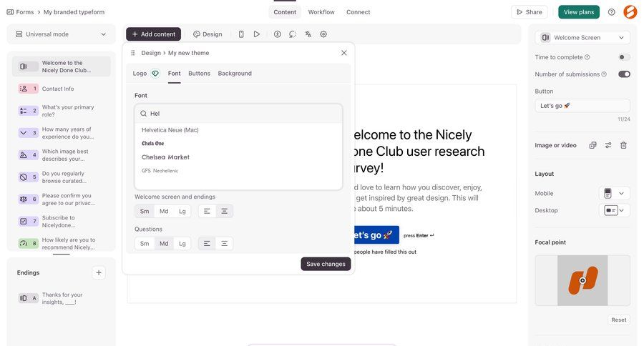Click My branded typeform breadcrumb
The height and width of the screenshot is (346, 644).
point(74,12)
